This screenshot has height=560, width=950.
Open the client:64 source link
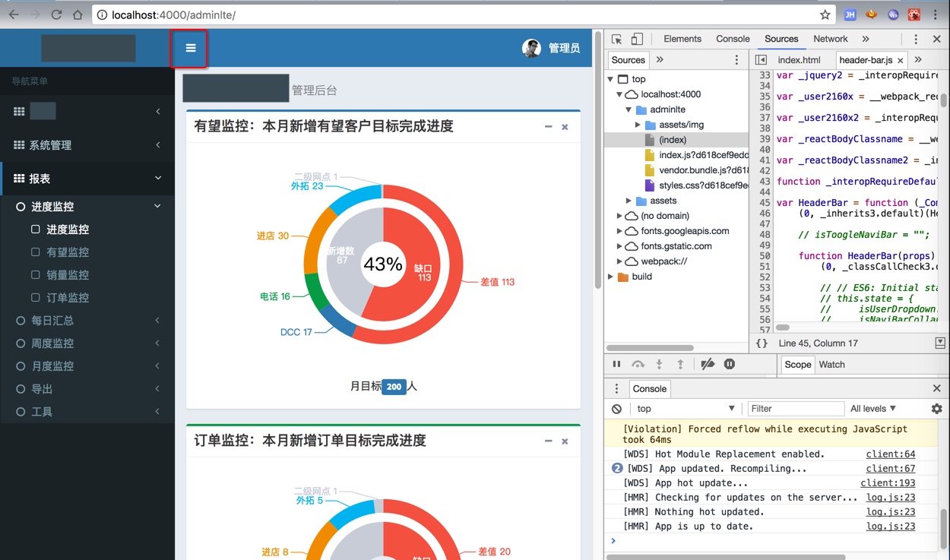click(x=891, y=454)
